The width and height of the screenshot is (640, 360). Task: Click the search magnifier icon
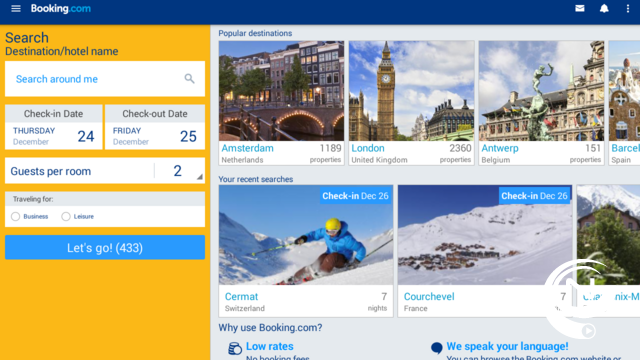189,78
